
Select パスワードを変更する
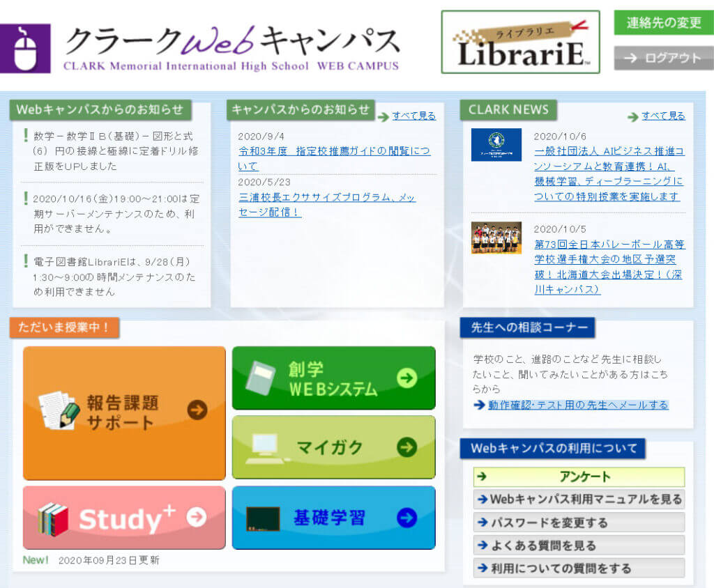tap(579, 522)
